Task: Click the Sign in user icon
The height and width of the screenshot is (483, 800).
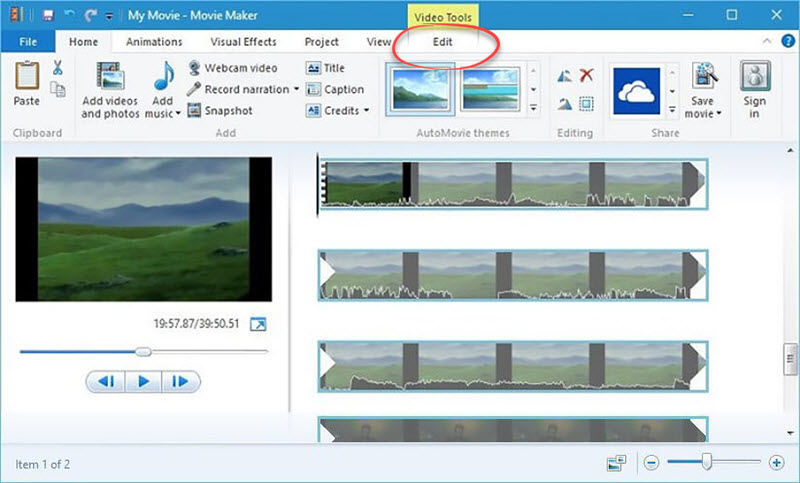Action: 755,76
